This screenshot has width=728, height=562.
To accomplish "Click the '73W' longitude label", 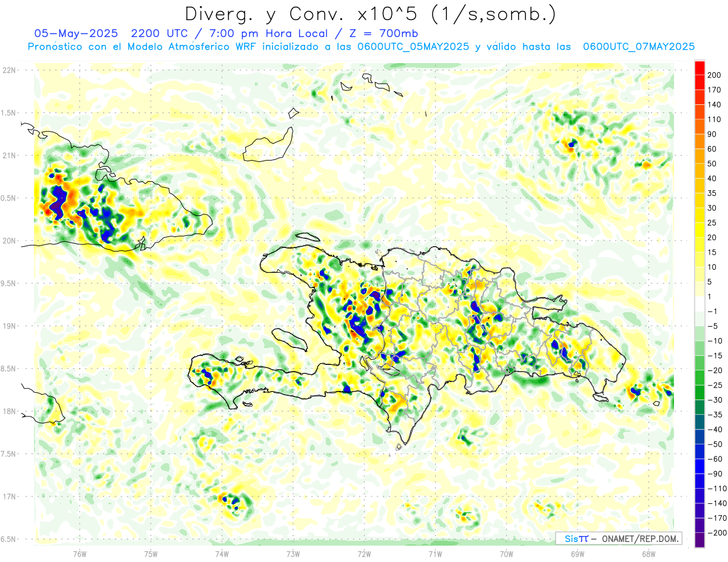I will [x=293, y=553].
